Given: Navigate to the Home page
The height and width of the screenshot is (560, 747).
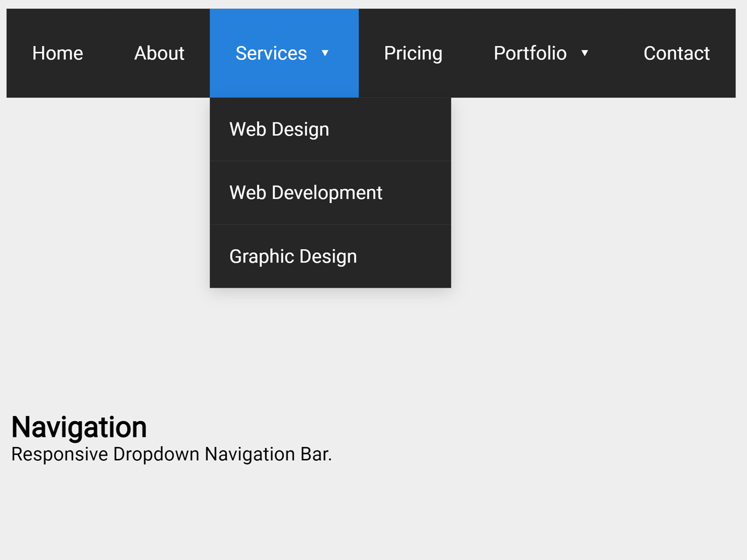Looking at the screenshot, I should pos(57,53).
